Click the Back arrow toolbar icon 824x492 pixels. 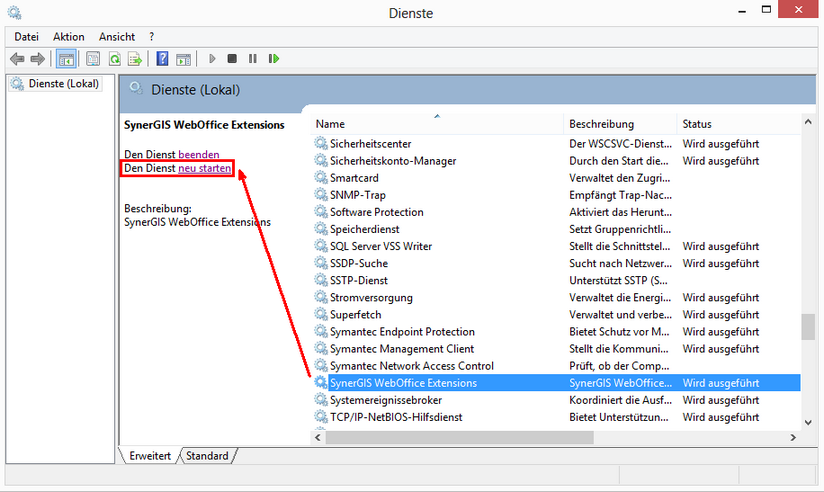(x=17, y=59)
